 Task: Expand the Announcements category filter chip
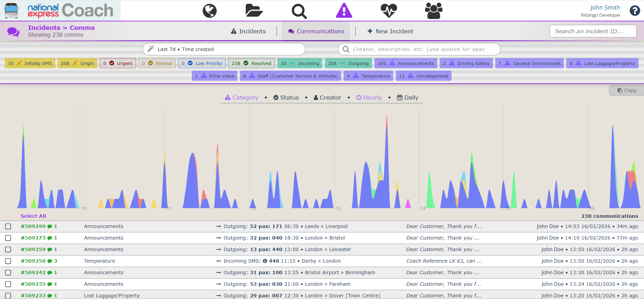406,63
